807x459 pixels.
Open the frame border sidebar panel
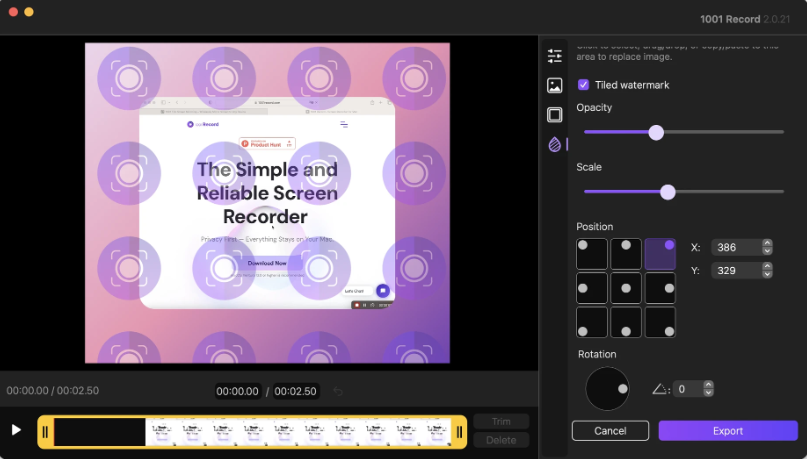point(554,115)
